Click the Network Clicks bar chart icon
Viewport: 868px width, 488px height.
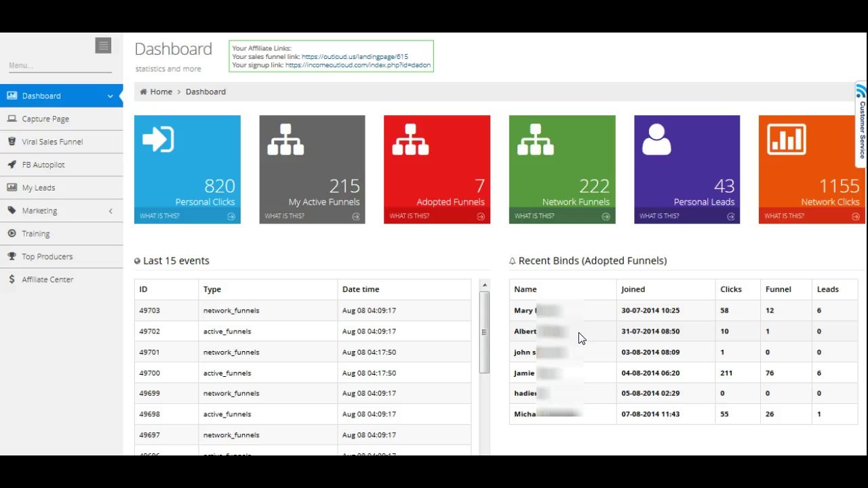point(787,139)
